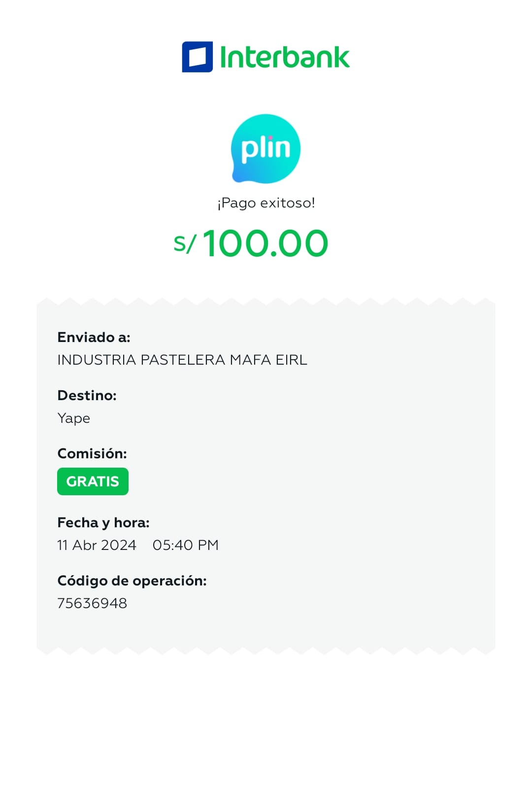The width and height of the screenshot is (532, 785).
Task: Tap the Plin speech bubble logo
Action: (x=266, y=148)
